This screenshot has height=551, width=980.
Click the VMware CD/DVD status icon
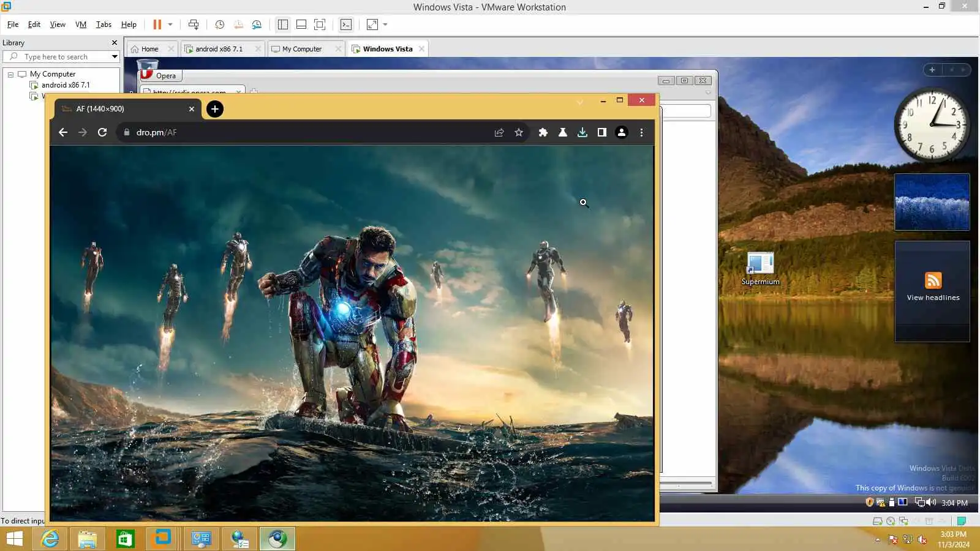pyautogui.click(x=890, y=521)
